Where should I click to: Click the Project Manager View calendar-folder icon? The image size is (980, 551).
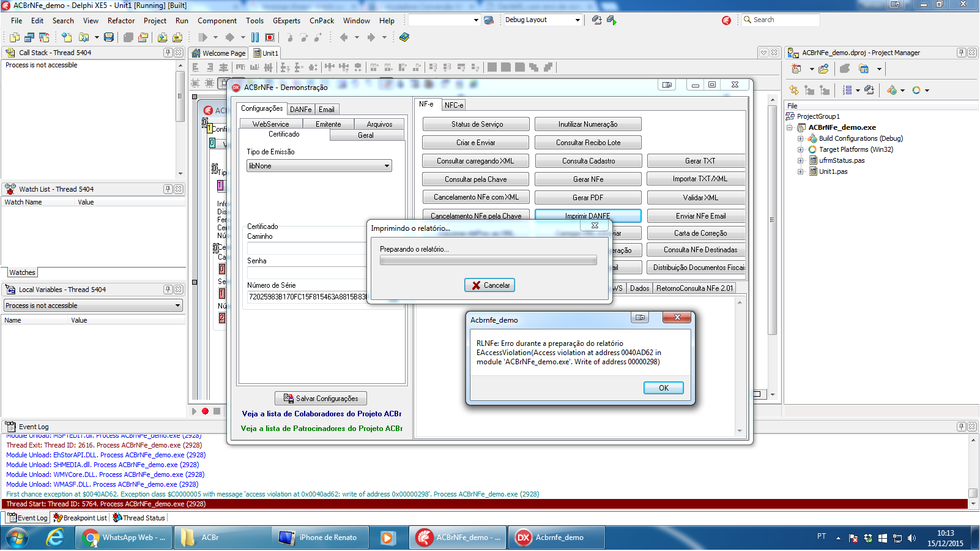(864, 69)
